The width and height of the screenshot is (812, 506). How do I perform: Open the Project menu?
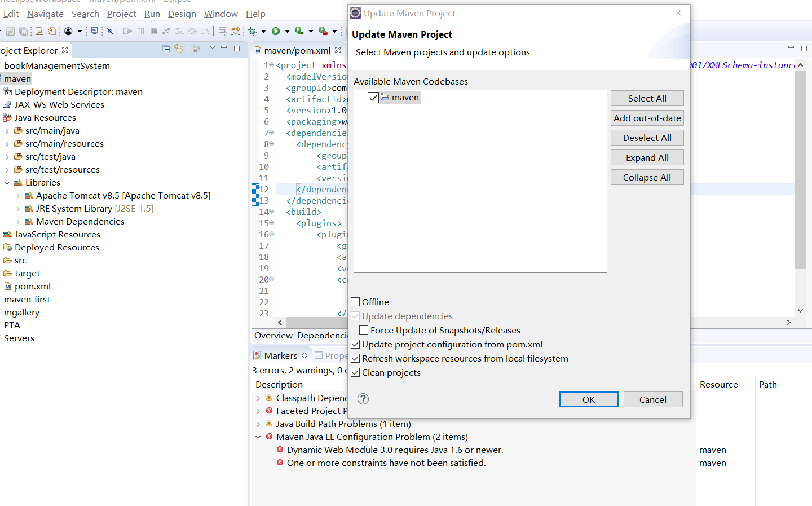point(122,14)
